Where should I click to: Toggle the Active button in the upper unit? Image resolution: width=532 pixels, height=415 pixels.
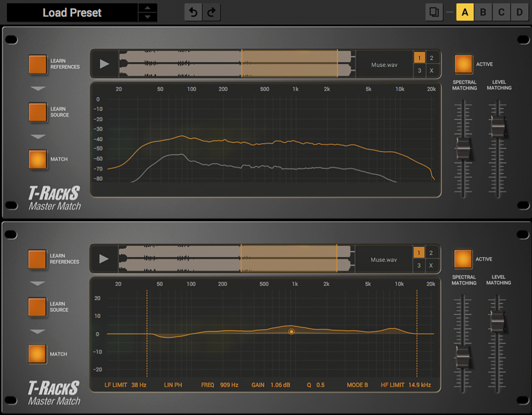click(463, 64)
